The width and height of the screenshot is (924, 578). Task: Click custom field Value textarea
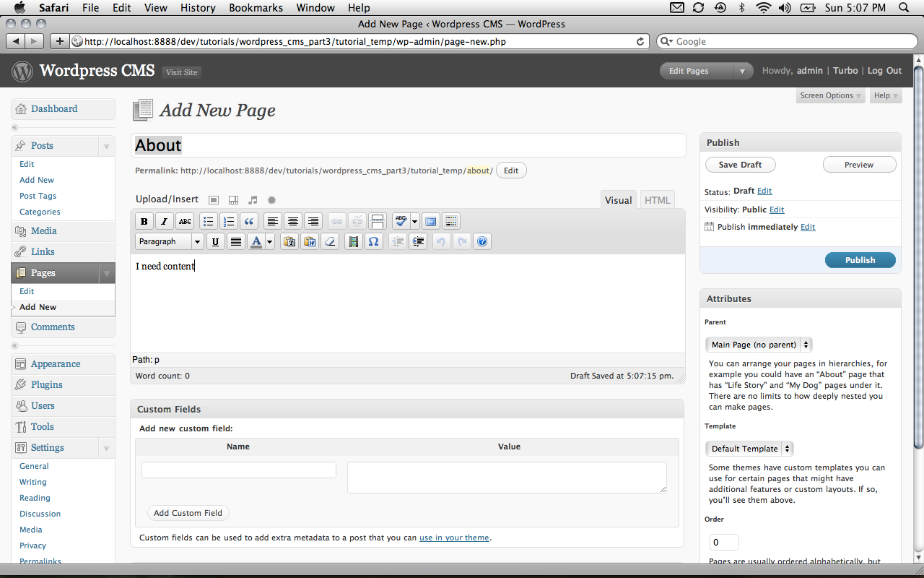[x=507, y=478]
